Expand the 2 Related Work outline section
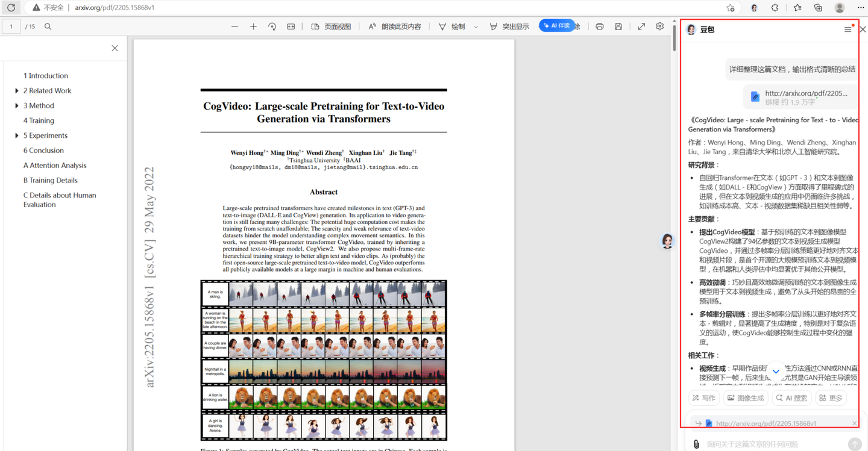The image size is (868, 451). tap(17, 91)
